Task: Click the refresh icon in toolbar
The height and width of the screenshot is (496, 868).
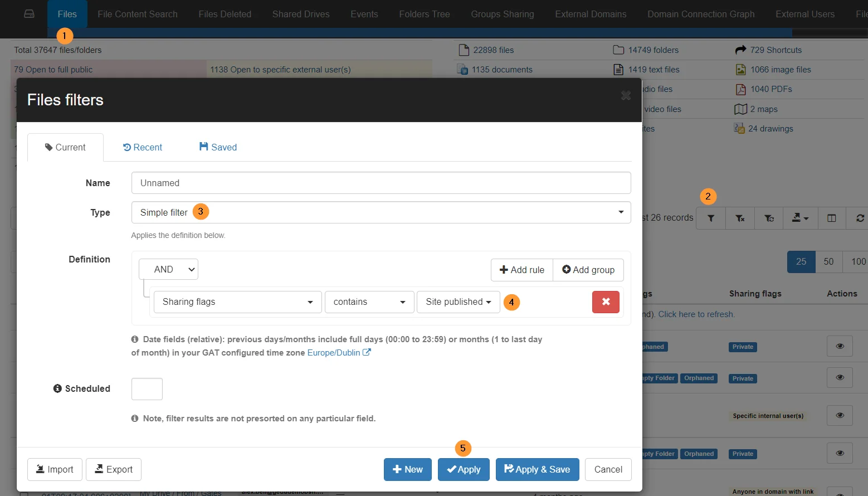Action: [x=860, y=218]
